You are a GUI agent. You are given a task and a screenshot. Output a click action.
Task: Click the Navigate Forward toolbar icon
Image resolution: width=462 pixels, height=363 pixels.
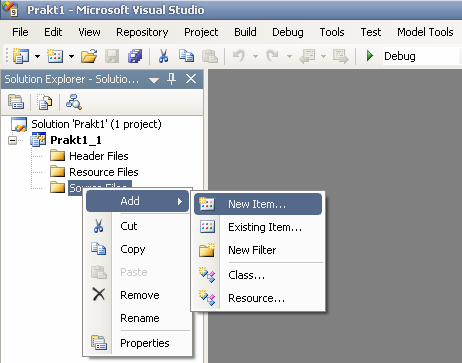pyautogui.click(x=341, y=56)
